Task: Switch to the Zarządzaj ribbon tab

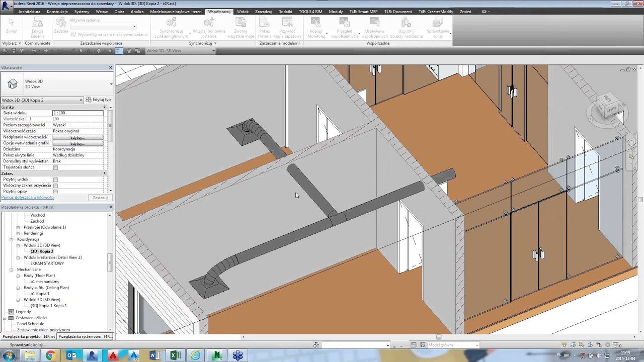Action: (x=263, y=12)
